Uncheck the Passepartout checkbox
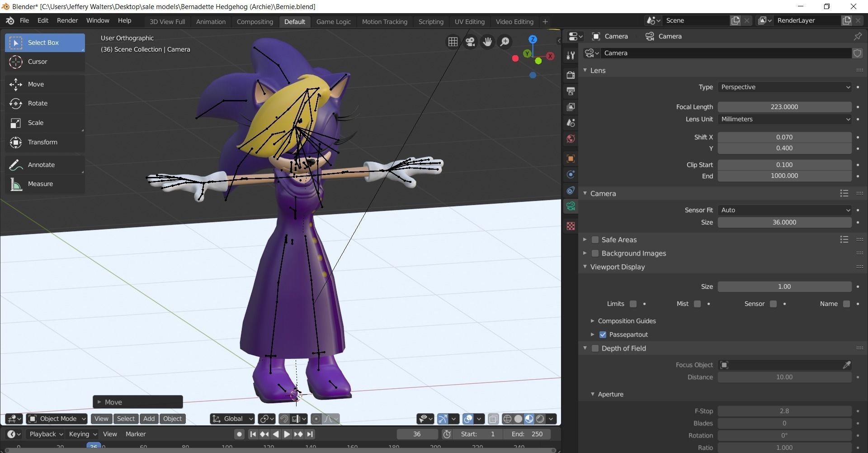 (603, 335)
